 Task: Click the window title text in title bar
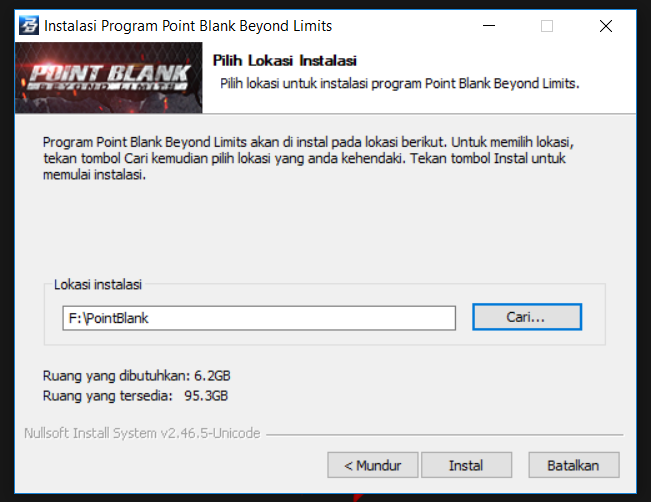(x=188, y=26)
